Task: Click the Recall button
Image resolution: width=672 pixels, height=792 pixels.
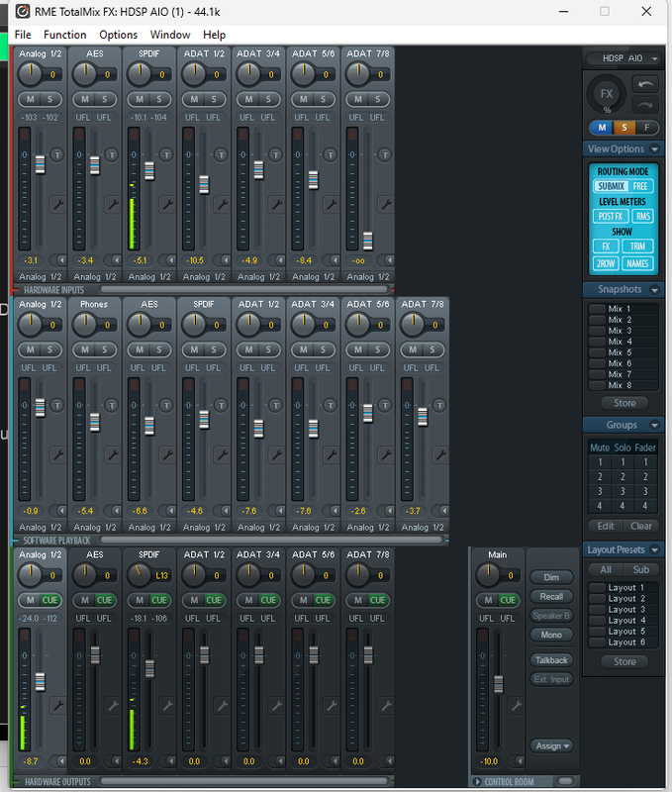Action: pos(551,597)
